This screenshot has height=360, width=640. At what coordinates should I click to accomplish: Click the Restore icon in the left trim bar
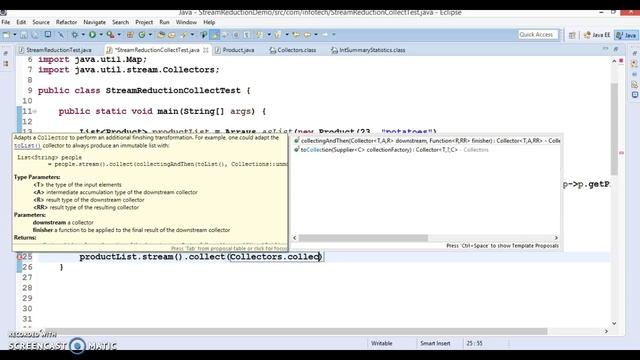pos(6,53)
